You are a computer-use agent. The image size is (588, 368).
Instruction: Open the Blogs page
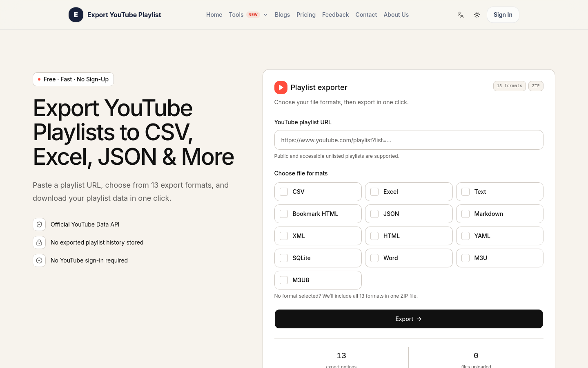coord(282,15)
